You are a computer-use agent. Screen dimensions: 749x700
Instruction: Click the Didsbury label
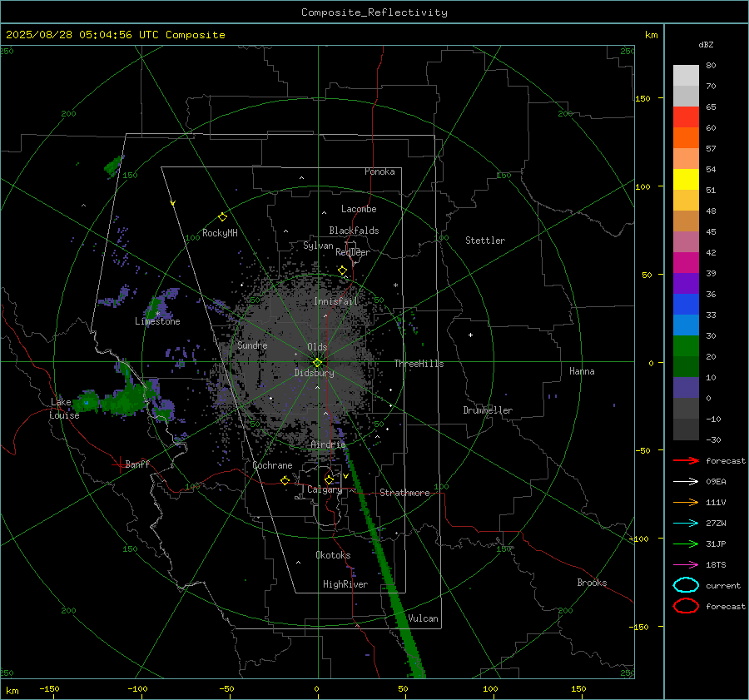point(314,373)
